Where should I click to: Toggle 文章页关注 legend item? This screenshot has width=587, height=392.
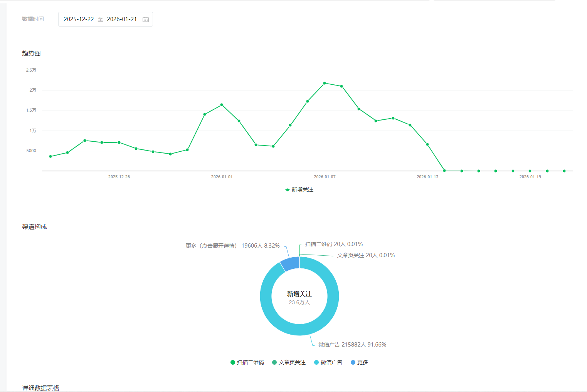289,362
